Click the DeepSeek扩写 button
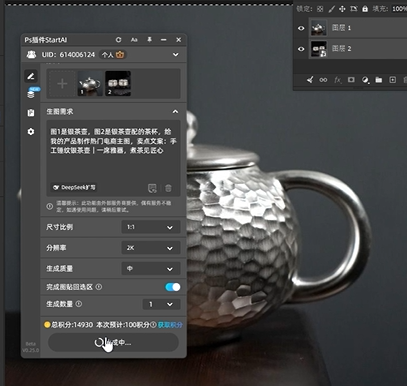The height and width of the screenshot is (386, 407). tap(74, 187)
